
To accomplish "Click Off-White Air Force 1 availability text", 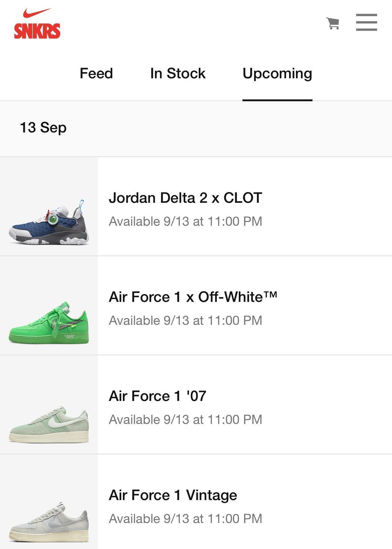I will pos(185,321).
